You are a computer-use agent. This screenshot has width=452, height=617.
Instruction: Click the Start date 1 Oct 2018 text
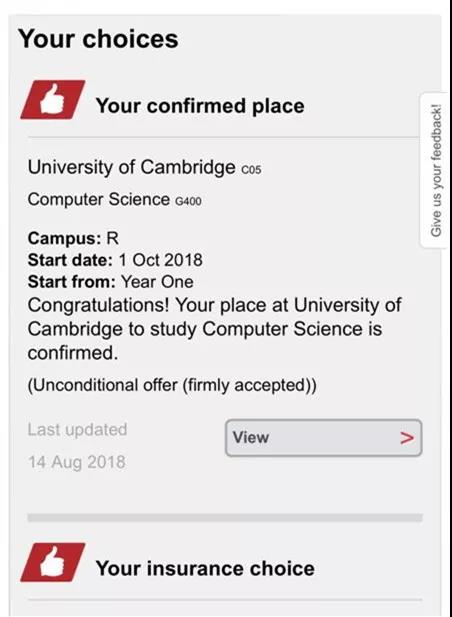[115, 260]
